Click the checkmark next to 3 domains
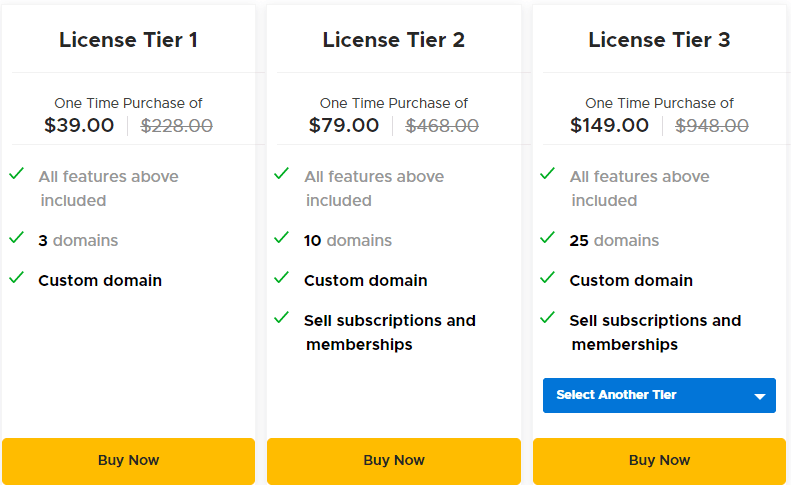Screen dimensions: 791x485 (16, 238)
